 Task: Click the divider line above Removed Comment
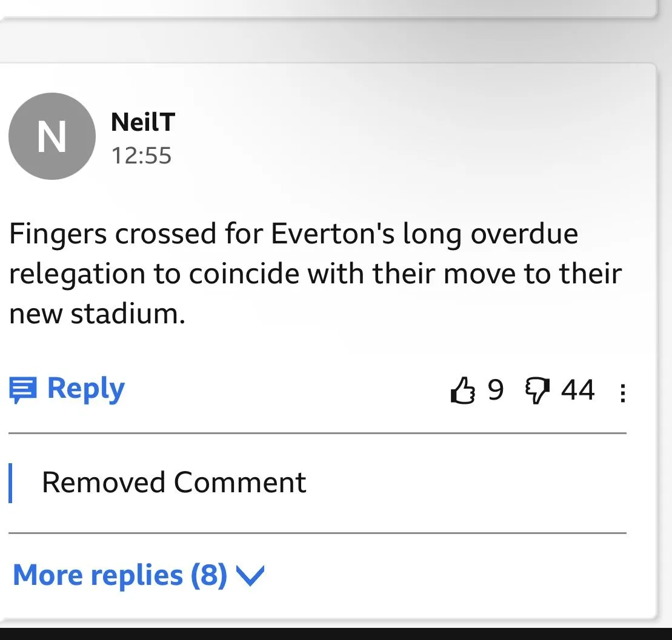click(317, 434)
